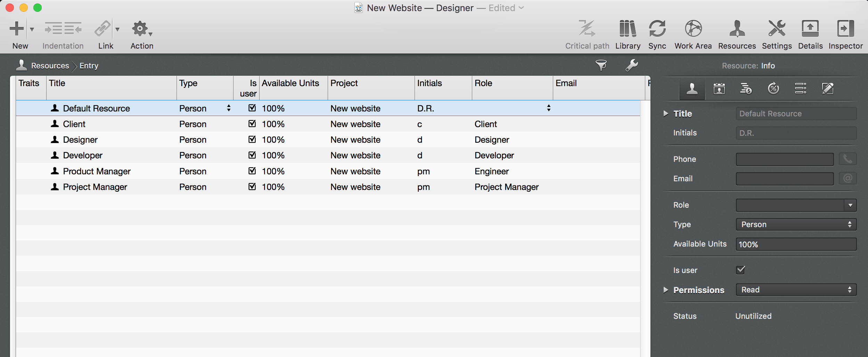
Task: Open the Work Area icon
Action: (x=693, y=29)
